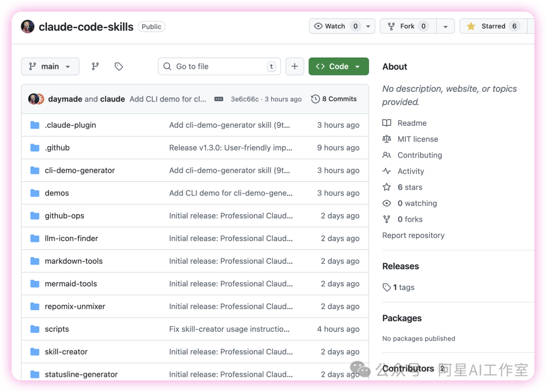The width and height of the screenshot is (546, 392).
Task: Open the Readme link in About
Action: [x=412, y=123]
